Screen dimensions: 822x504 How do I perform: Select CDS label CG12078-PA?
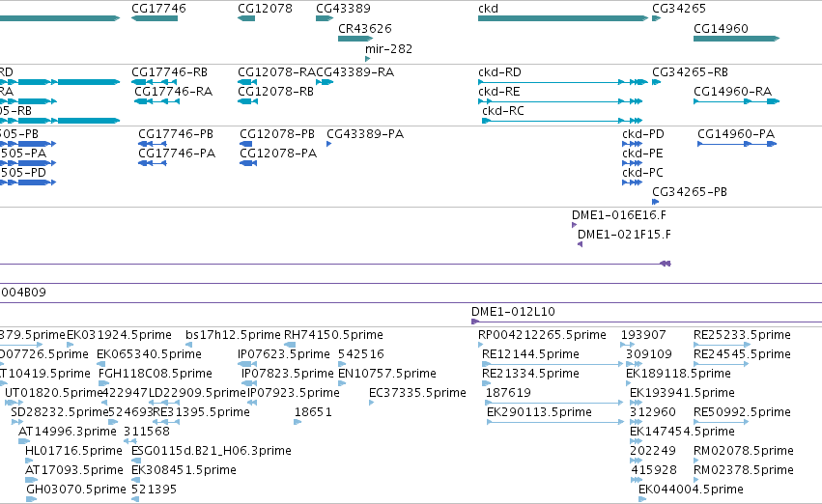(278, 153)
